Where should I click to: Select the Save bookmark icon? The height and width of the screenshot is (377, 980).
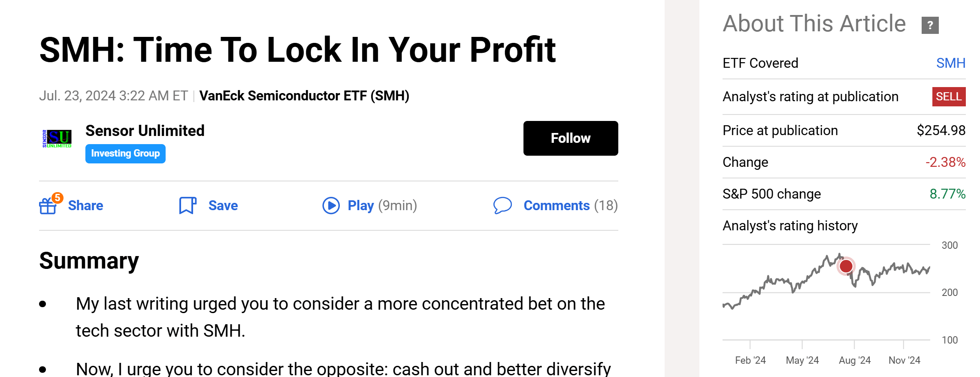coord(188,205)
